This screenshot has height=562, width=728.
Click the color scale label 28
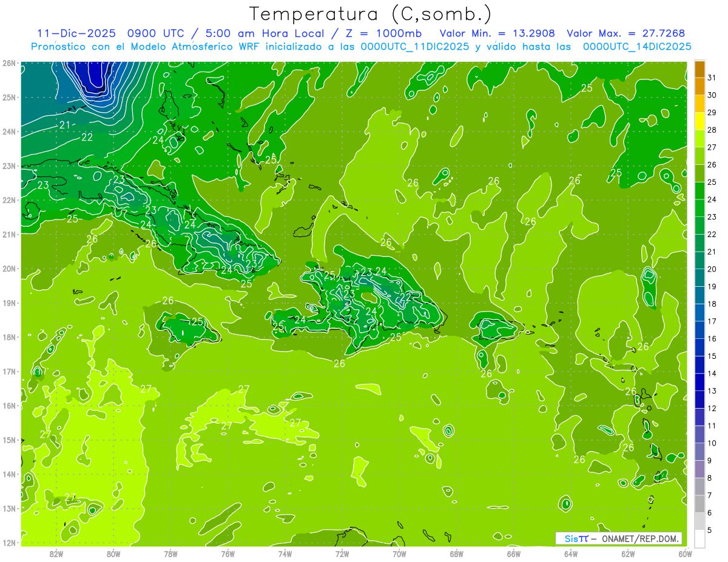[712, 130]
